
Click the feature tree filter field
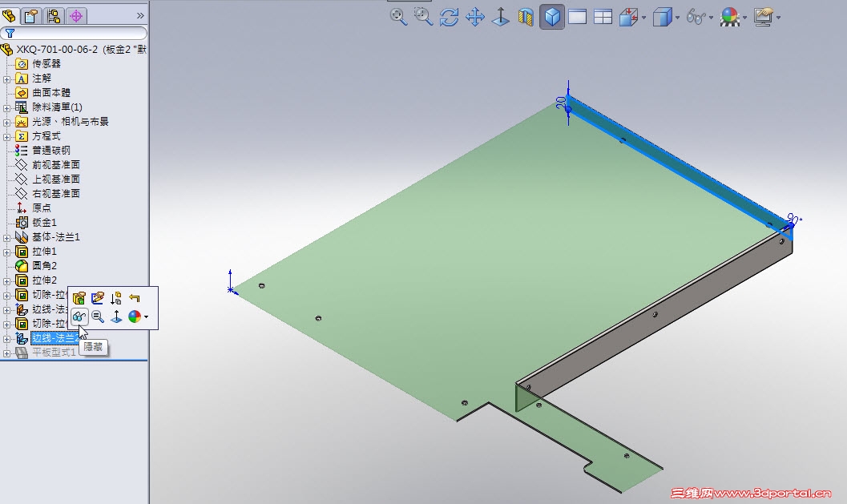[74, 34]
